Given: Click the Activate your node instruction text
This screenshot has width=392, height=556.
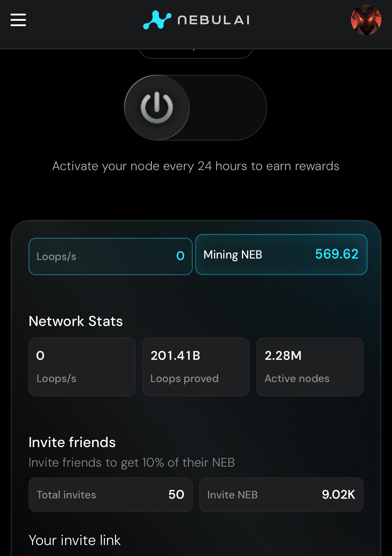Looking at the screenshot, I should (196, 166).
